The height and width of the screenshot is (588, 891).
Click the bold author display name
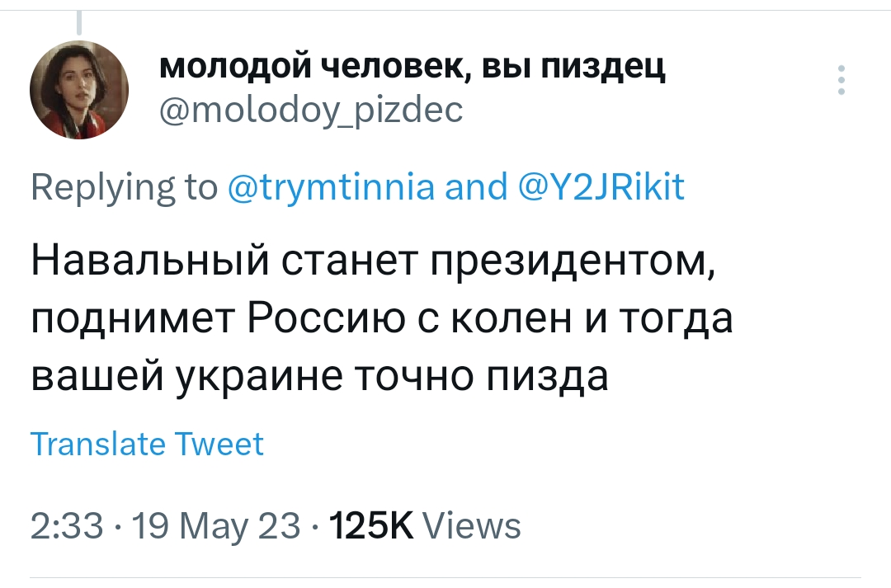(412, 65)
